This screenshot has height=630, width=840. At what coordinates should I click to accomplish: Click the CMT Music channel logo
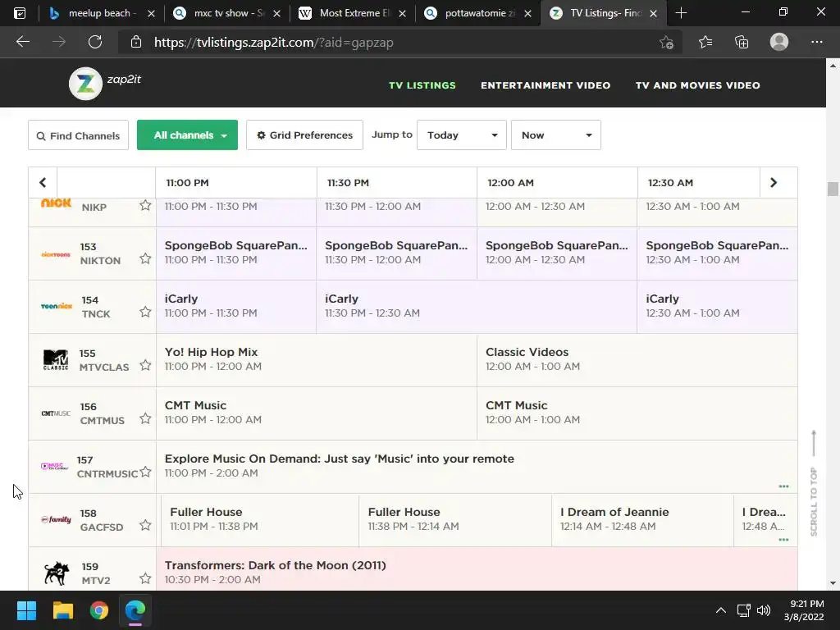pos(56,413)
